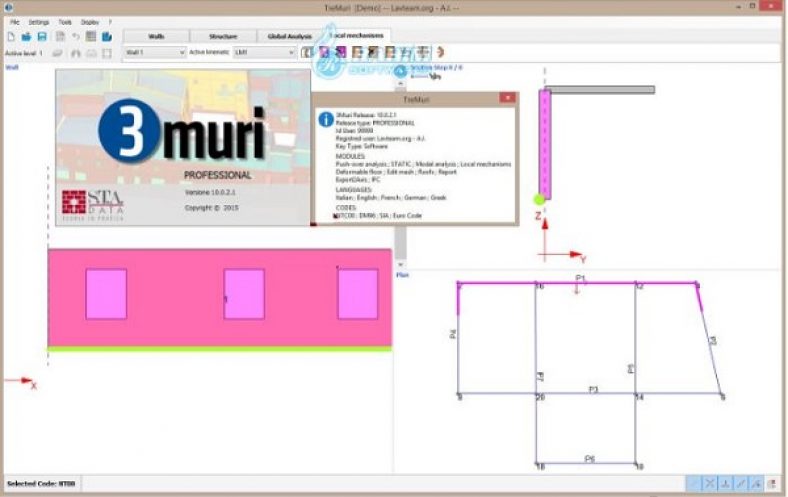Click the level layers icon beside Active level
The width and height of the screenshot is (788, 497).
[58, 53]
